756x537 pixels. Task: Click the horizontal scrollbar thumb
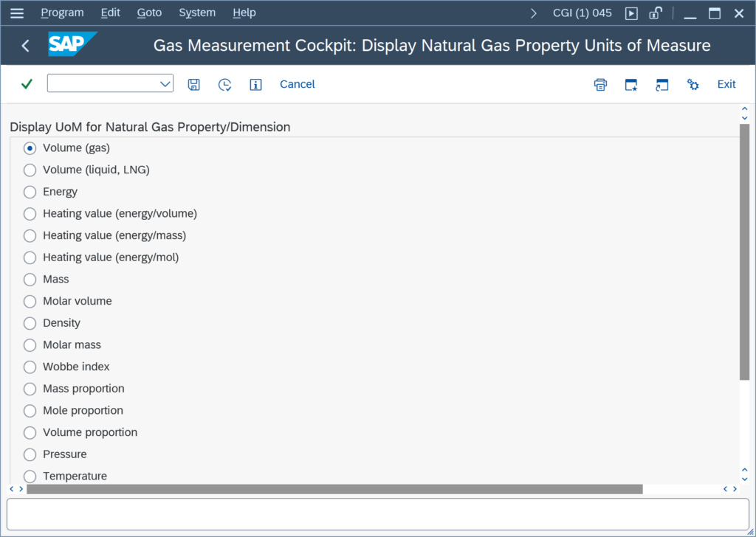pyautogui.click(x=334, y=489)
